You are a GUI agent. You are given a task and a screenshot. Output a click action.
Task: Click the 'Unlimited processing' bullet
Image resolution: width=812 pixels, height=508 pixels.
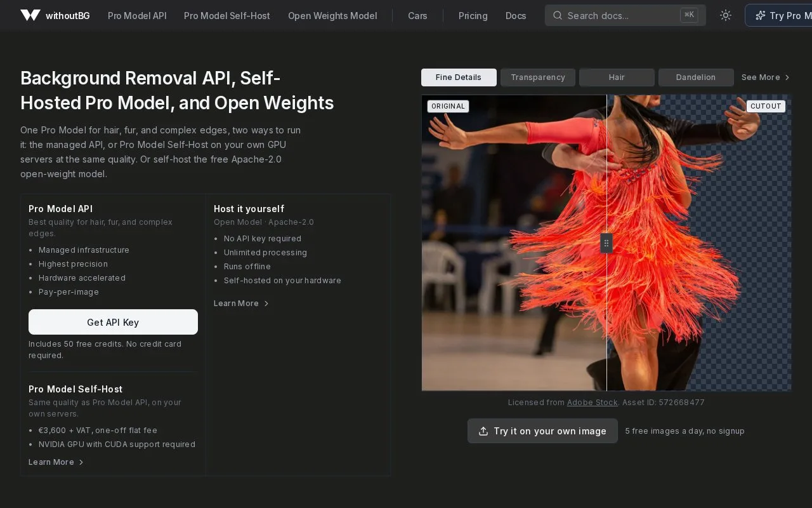pyautogui.click(x=265, y=253)
